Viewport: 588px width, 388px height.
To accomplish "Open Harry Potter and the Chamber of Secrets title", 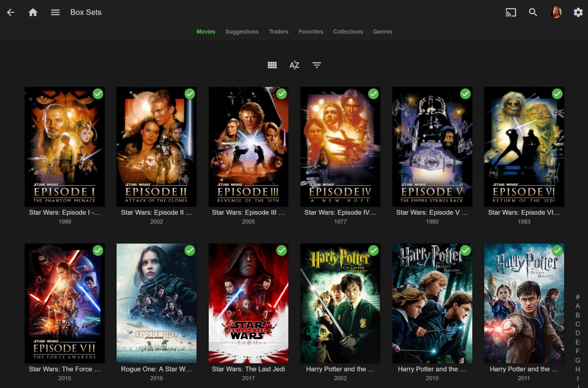I will 340,369.
